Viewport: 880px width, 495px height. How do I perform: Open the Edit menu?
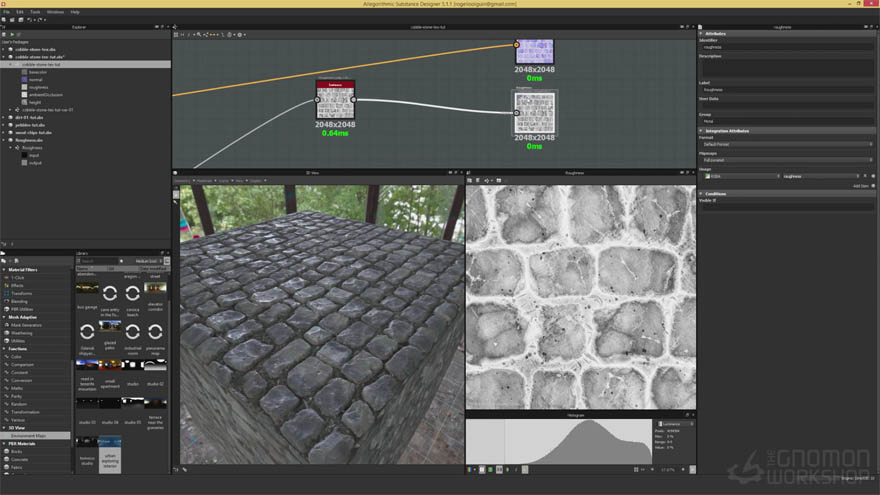(x=20, y=12)
